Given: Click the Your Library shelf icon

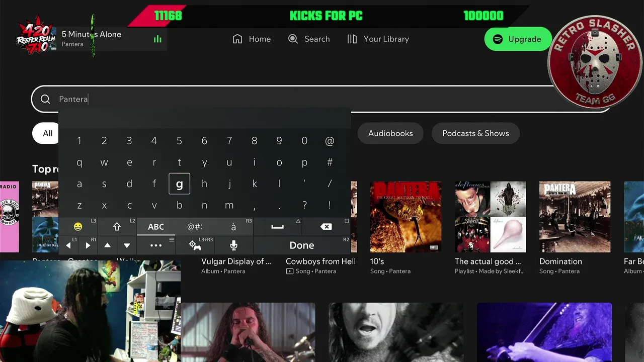Looking at the screenshot, I should 352,39.
